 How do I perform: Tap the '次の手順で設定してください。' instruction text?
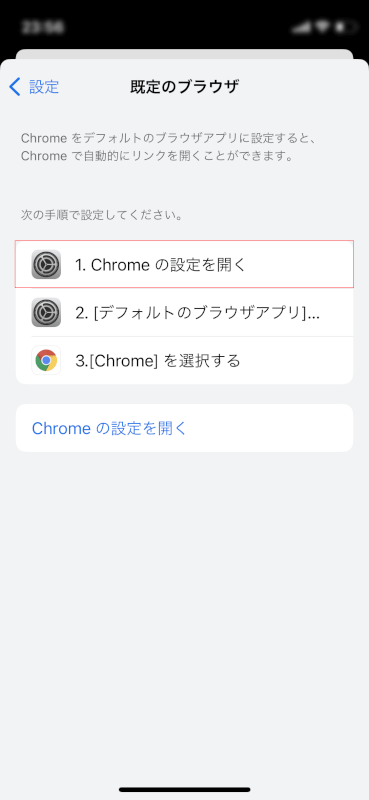click(102, 215)
